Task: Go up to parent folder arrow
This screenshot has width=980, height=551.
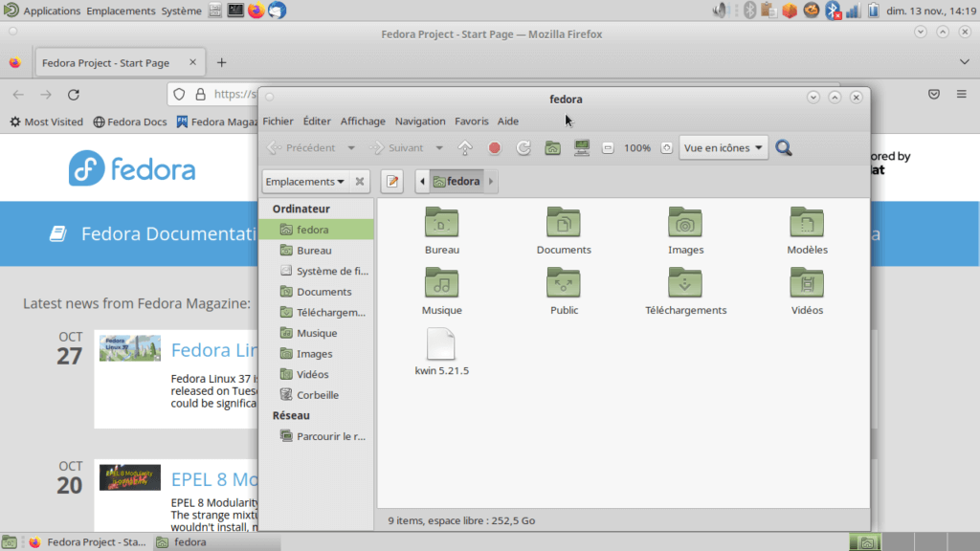Action: [465, 148]
